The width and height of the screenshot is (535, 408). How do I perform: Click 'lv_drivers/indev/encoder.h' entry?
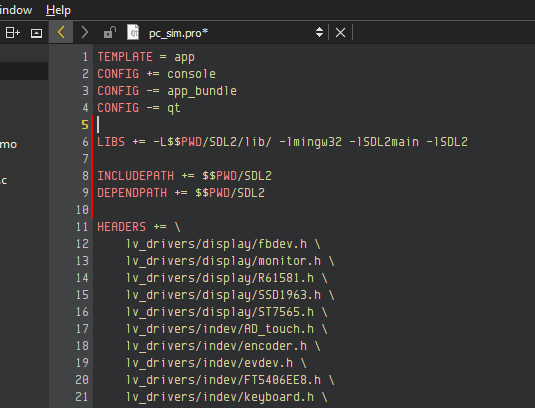[216, 347]
